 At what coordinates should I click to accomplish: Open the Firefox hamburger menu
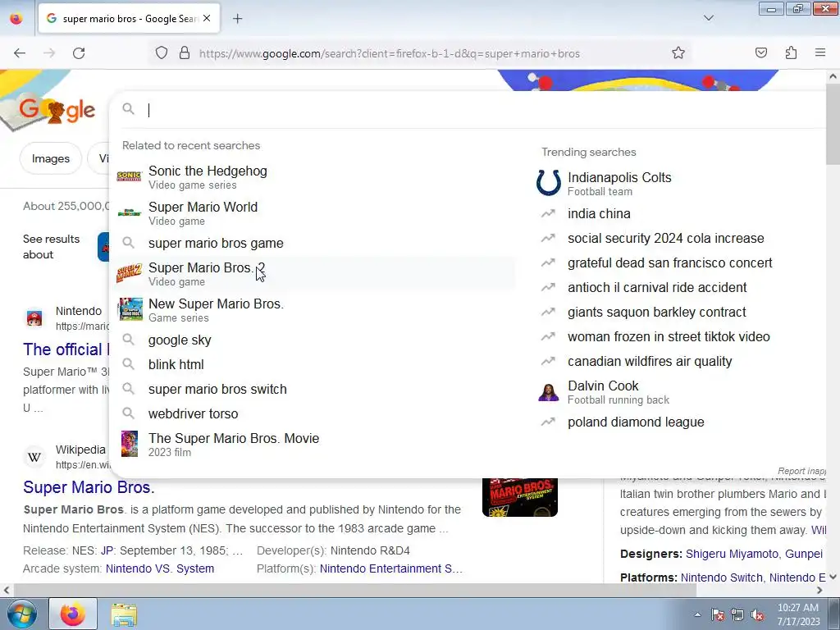(x=820, y=53)
